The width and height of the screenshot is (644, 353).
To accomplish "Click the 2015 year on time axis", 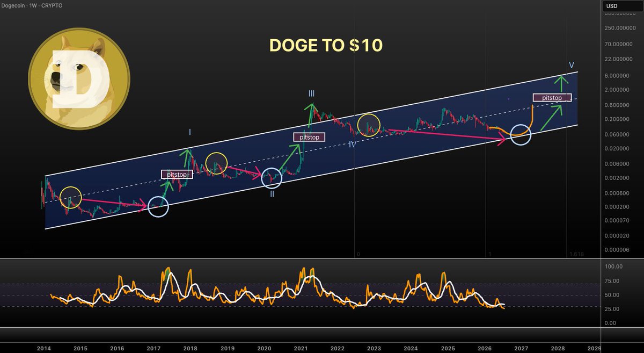I will tap(80, 348).
